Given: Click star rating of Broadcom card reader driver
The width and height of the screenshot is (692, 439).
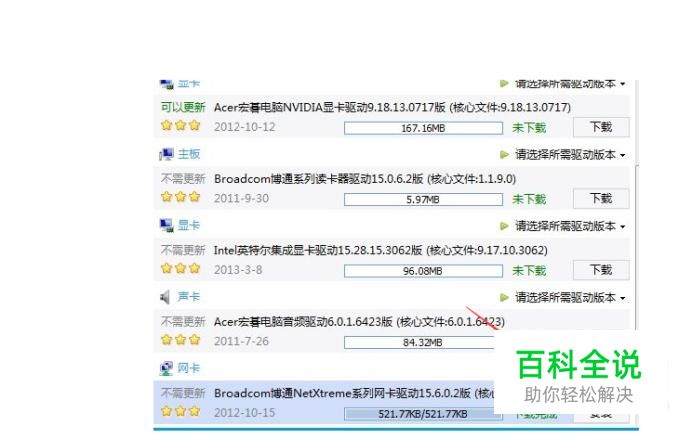Looking at the screenshot, I should [181, 197].
